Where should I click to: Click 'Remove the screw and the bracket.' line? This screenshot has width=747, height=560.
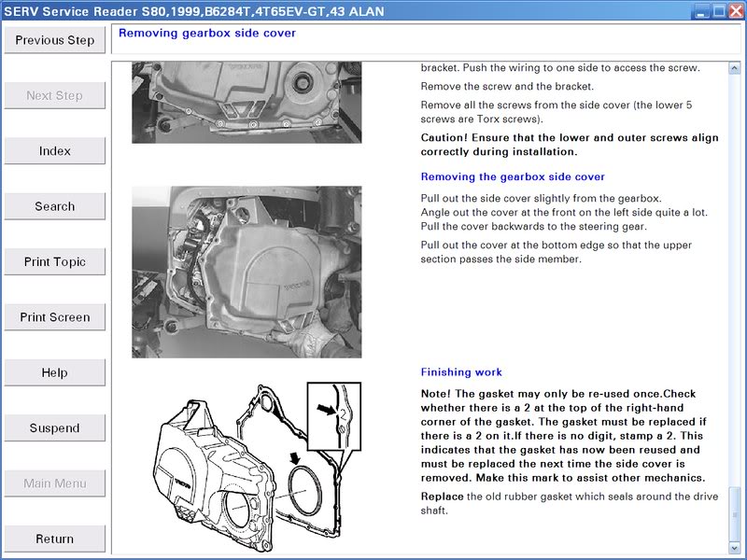pyautogui.click(x=507, y=86)
